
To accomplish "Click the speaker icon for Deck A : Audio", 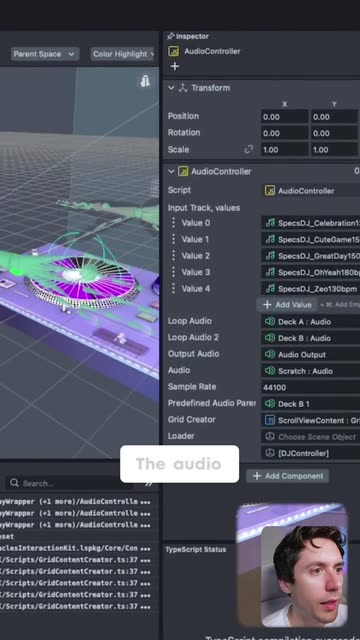I will (x=270, y=322).
